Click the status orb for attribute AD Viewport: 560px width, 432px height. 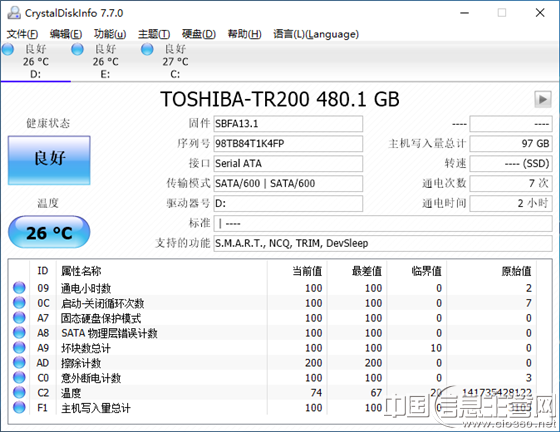pyautogui.click(x=19, y=362)
